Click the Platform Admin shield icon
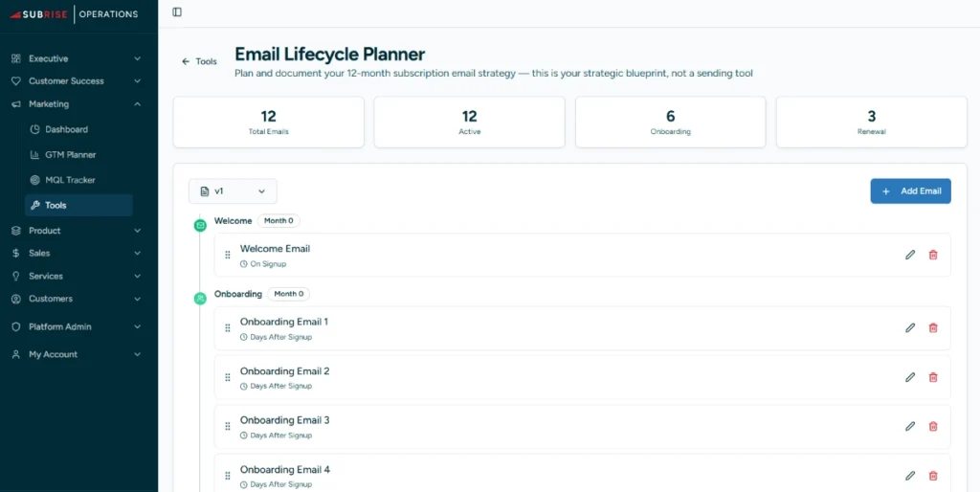The image size is (980, 492). coord(16,326)
